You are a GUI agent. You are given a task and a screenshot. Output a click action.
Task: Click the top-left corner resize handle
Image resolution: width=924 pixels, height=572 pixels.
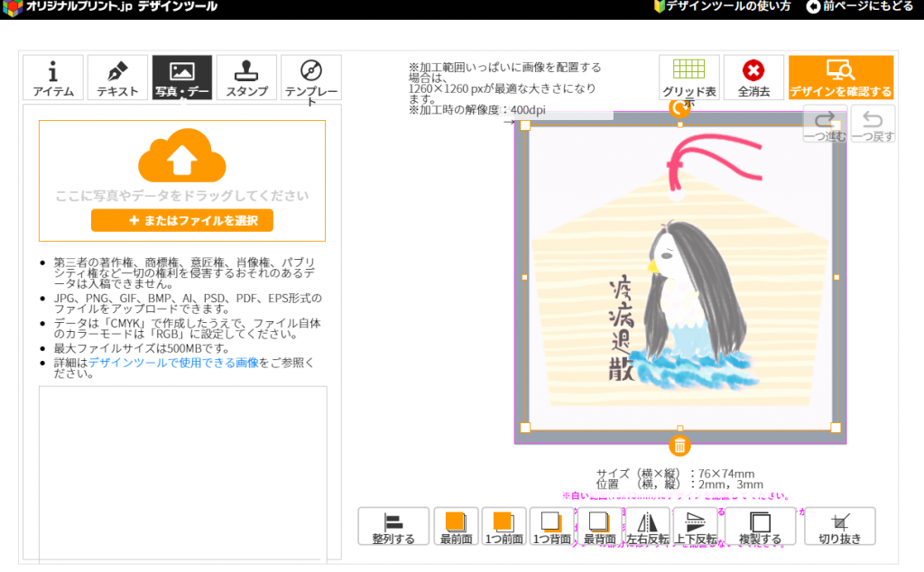tap(526, 125)
